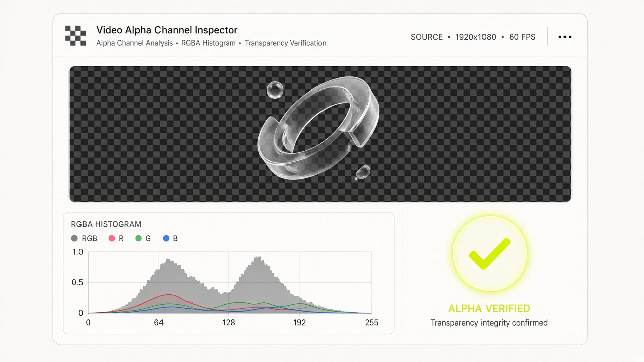Click the '192' x-axis label
644x362 pixels.
click(300, 323)
